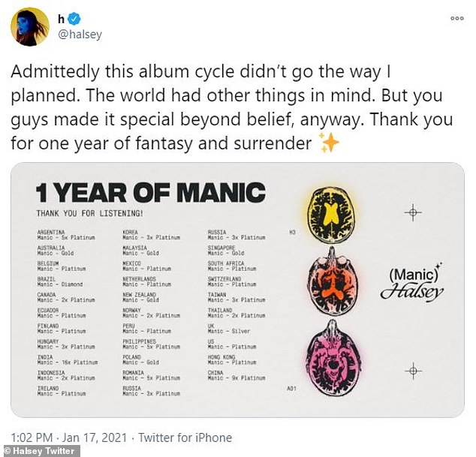Click the "1 YEAR OF MANIC" heading

[151, 194]
